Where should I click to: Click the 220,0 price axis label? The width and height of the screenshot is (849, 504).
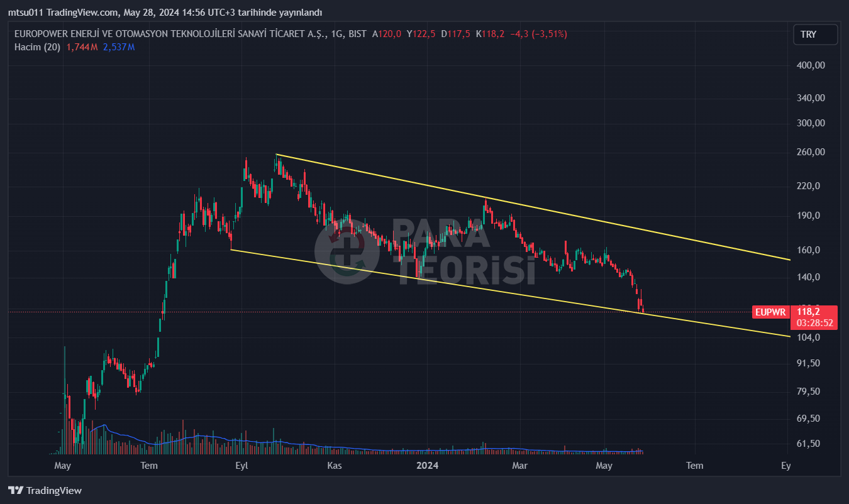pyautogui.click(x=808, y=186)
